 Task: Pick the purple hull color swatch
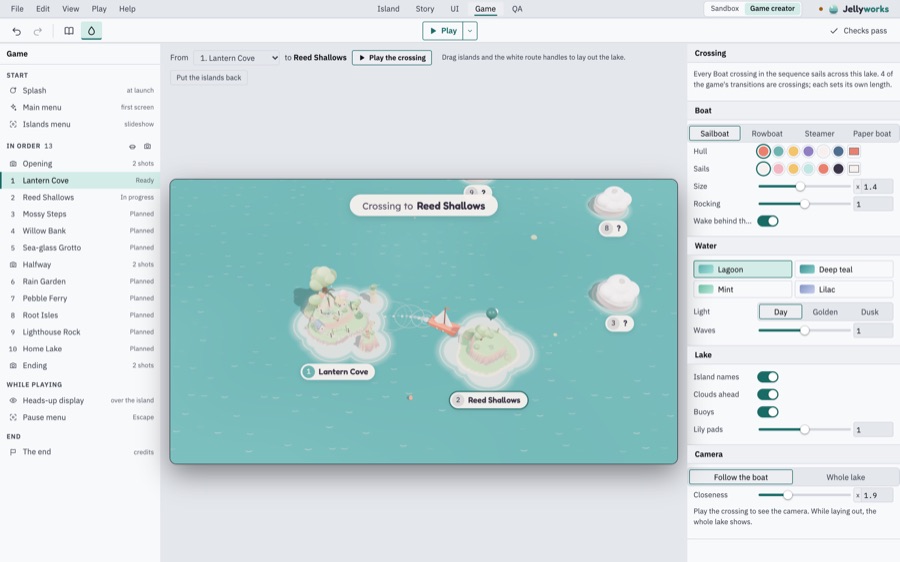[x=808, y=152]
